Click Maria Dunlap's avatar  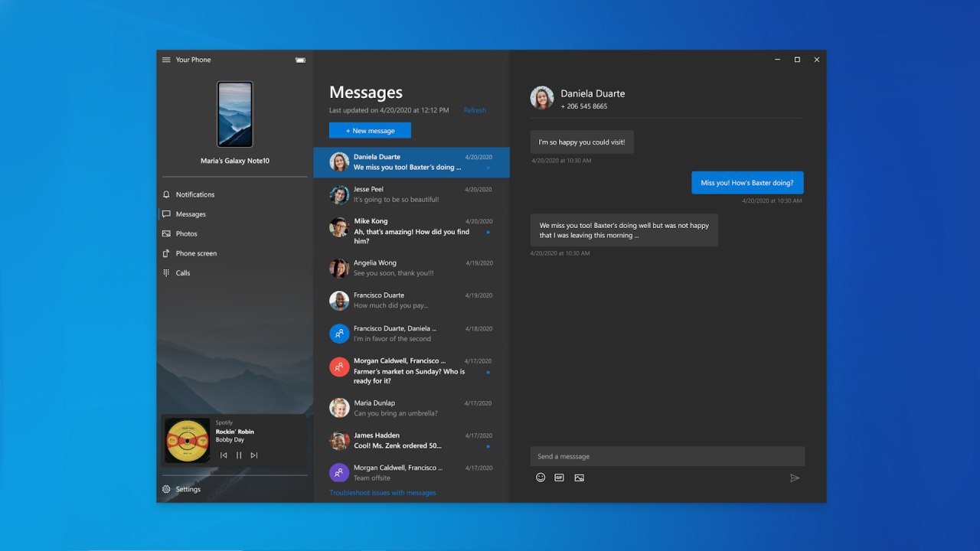pyautogui.click(x=339, y=408)
